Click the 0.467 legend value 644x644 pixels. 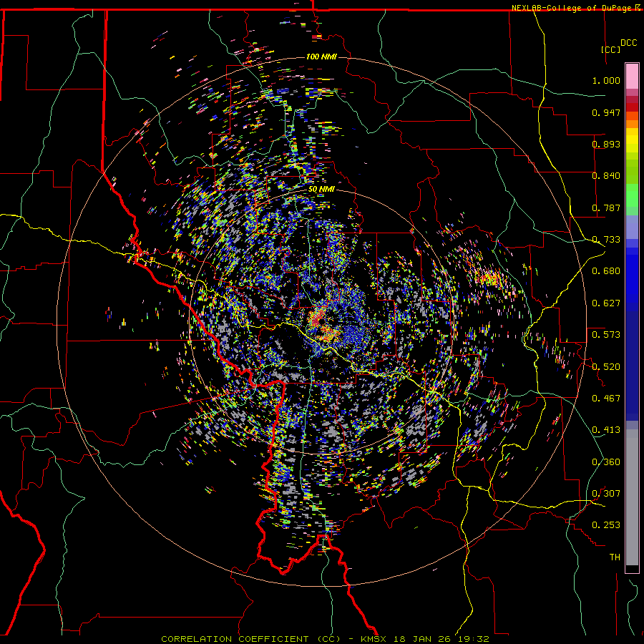click(x=606, y=399)
